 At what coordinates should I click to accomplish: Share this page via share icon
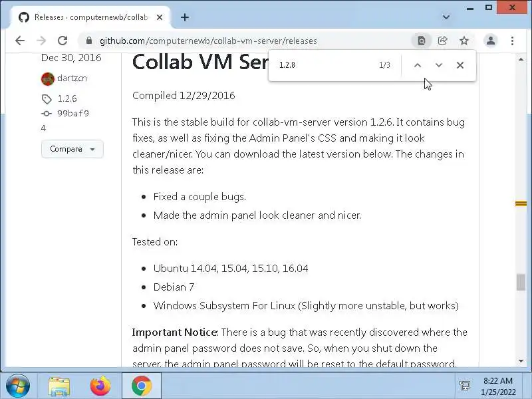pos(442,41)
